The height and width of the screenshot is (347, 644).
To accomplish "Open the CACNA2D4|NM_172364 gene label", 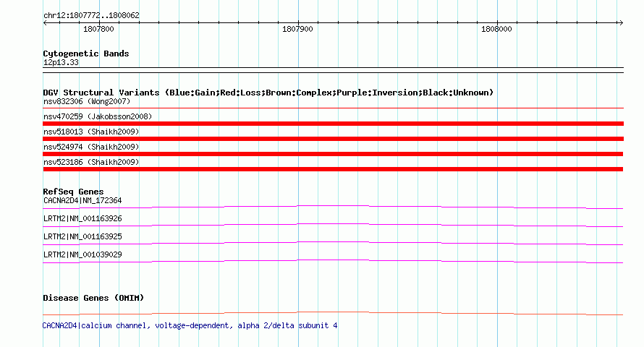I will click(82, 200).
